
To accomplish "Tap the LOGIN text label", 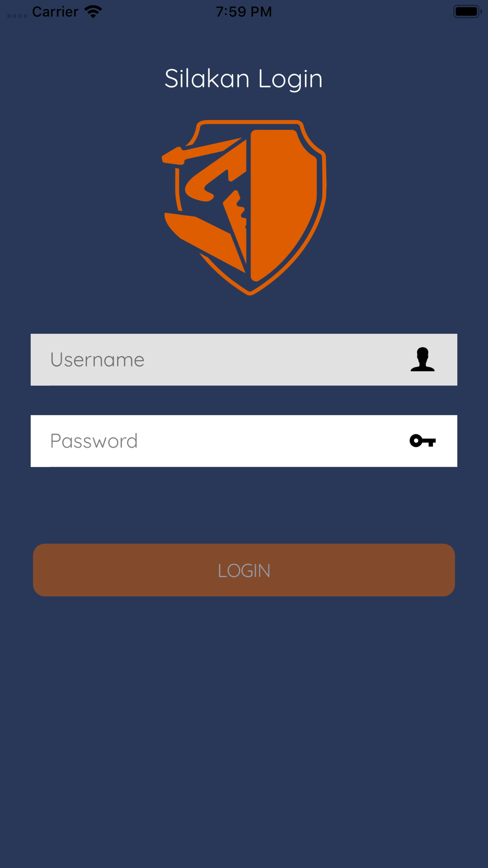I will pyautogui.click(x=244, y=571).
